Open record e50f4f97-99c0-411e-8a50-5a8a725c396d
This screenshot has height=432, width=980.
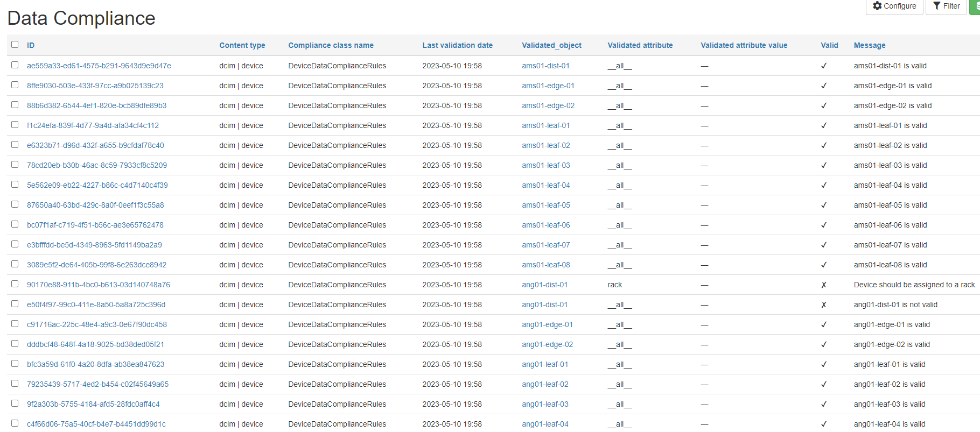[x=96, y=305]
